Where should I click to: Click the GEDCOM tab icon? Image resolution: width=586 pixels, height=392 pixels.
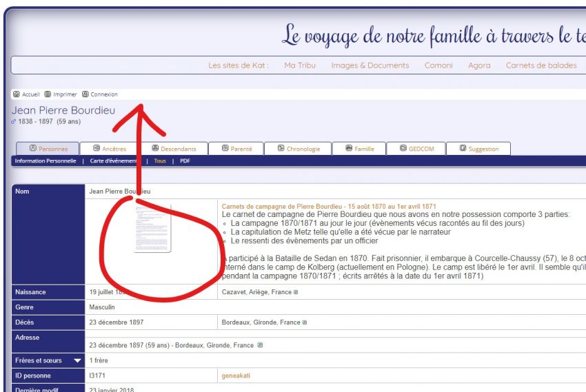403,148
